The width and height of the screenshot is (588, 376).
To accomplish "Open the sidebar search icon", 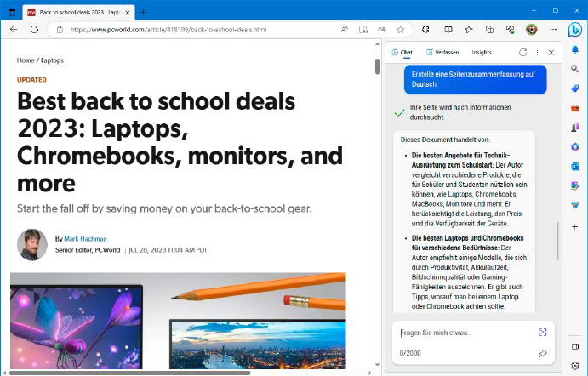I will [x=575, y=69].
